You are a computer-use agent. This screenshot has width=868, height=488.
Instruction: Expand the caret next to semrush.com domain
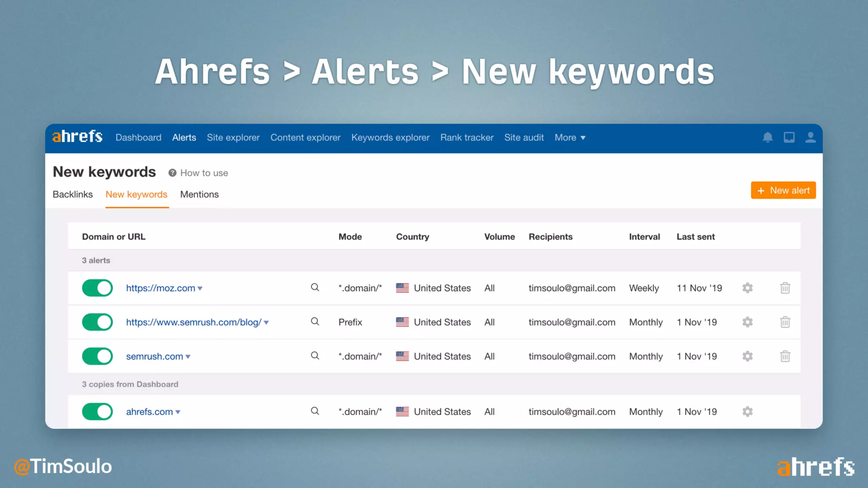[188, 357]
